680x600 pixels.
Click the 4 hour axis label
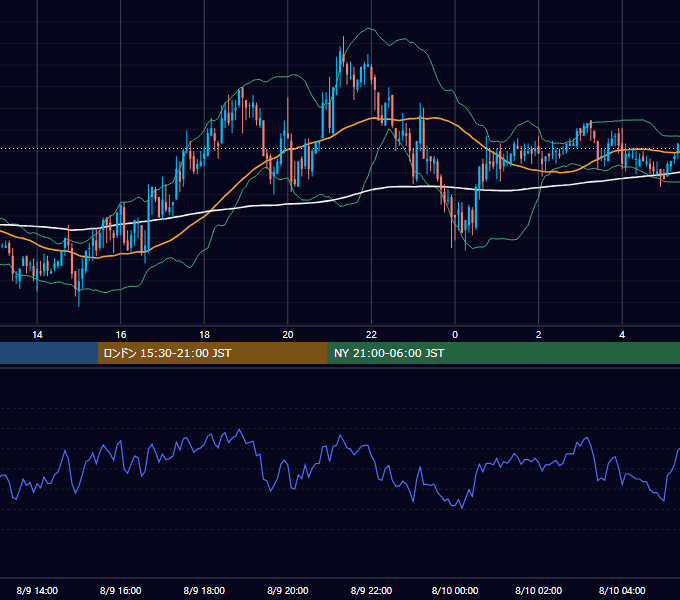pos(622,335)
